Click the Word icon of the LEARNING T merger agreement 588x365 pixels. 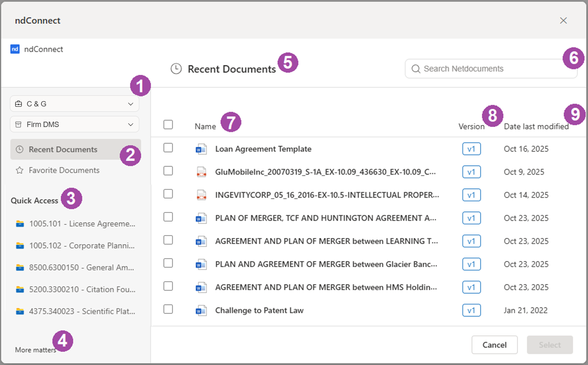click(201, 241)
